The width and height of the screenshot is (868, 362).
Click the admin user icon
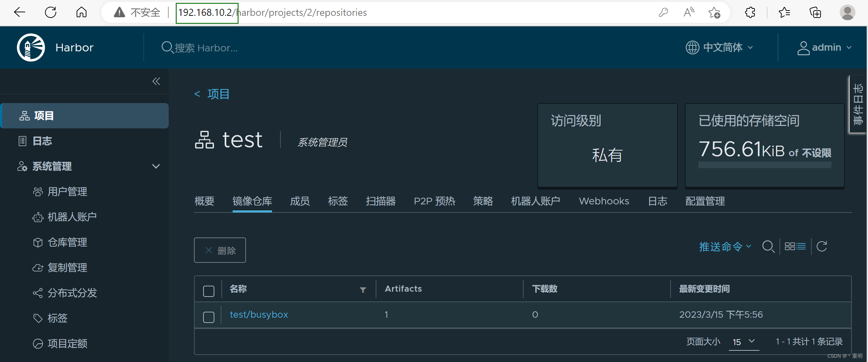(803, 48)
